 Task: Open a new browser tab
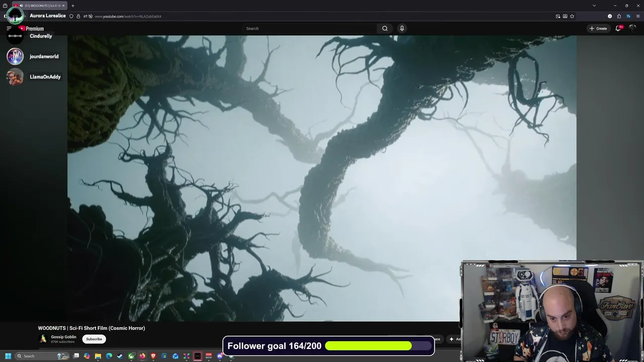tap(72, 6)
